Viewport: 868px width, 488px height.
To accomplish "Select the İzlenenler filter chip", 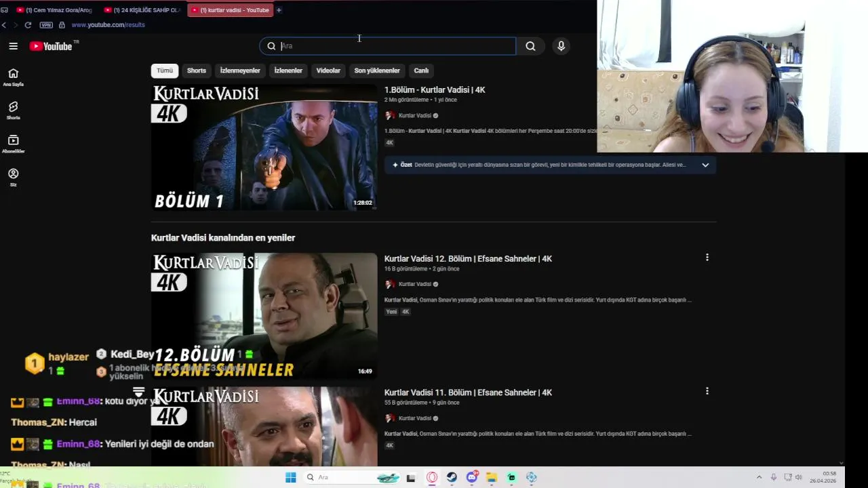I will pos(288,70).
